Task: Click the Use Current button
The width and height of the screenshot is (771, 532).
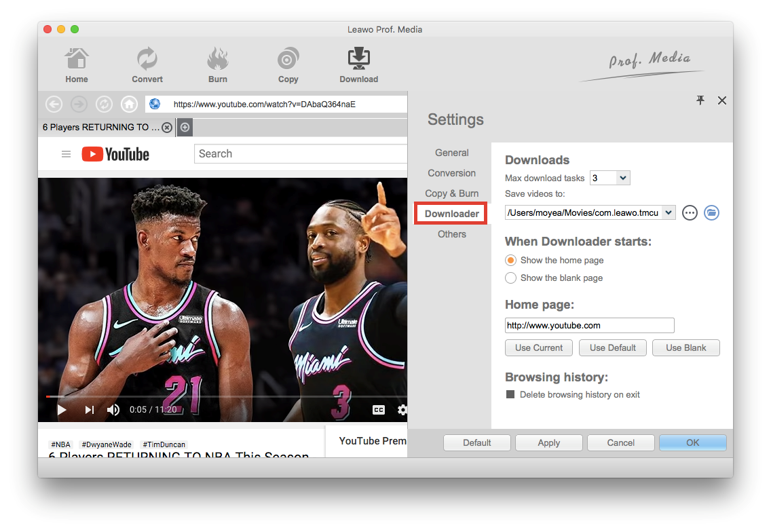Action: (x=539, y=348)
